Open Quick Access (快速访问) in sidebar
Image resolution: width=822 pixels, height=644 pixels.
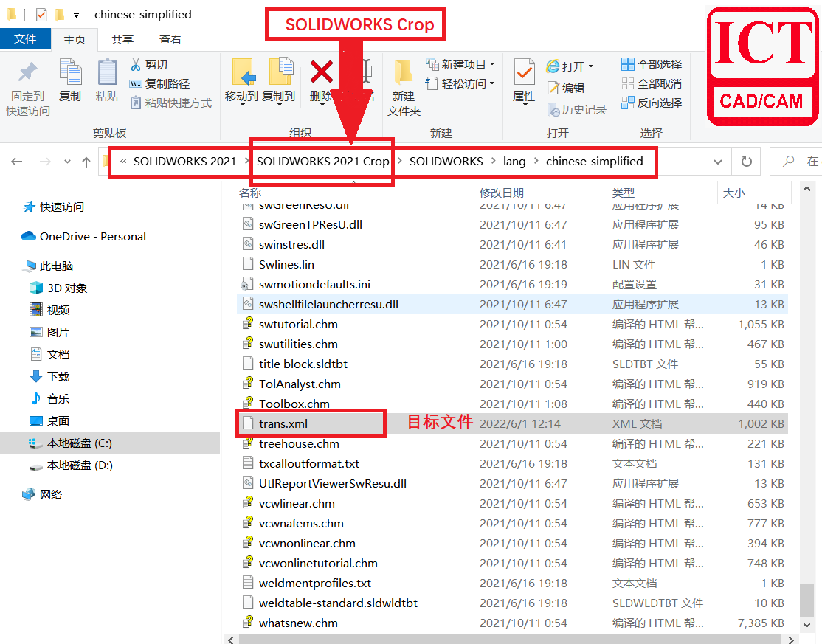pyautogui.click(x=54, y=207)
